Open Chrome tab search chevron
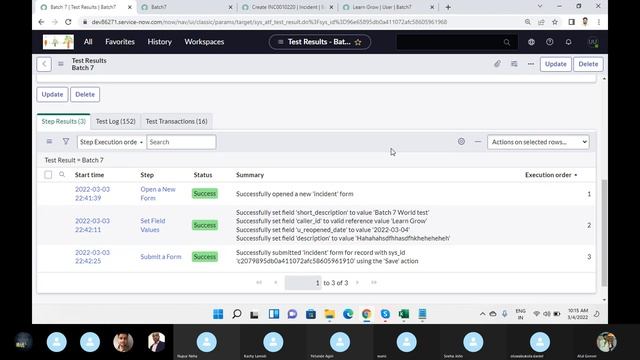Screen dimensions: 640x360 [540, 7]
